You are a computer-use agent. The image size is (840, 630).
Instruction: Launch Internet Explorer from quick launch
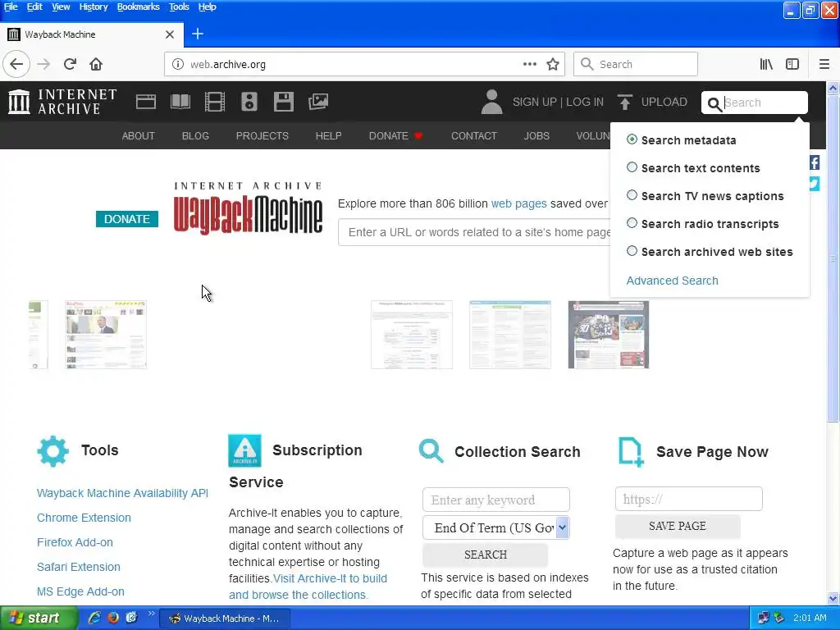[94, 618]
